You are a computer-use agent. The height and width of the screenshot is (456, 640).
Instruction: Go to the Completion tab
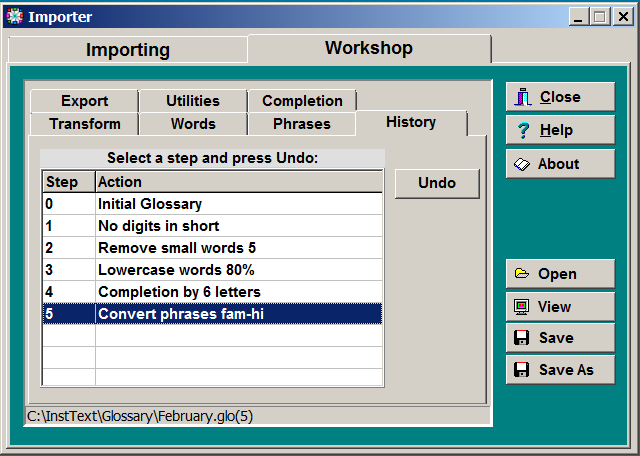[302, 101]
